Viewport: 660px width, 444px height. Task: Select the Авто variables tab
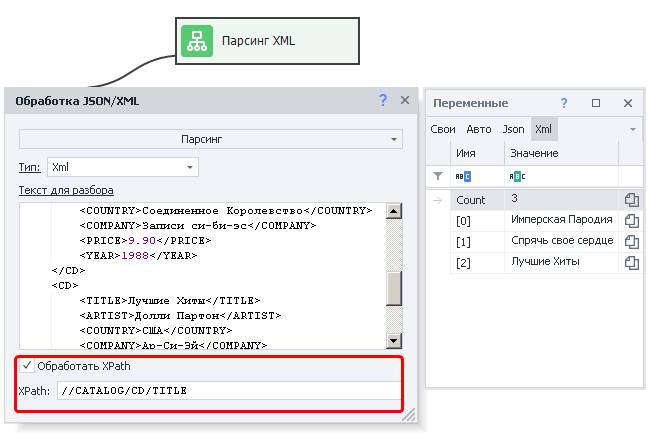[479, 129]
